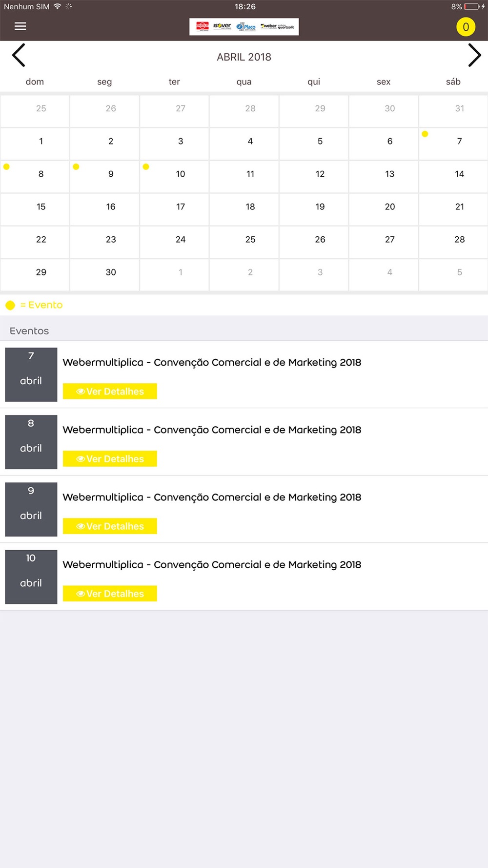Select April 22 on the calendar
The height and width of the screenshot is (868, 488).
pyautogui.click(x=35, y=242)
